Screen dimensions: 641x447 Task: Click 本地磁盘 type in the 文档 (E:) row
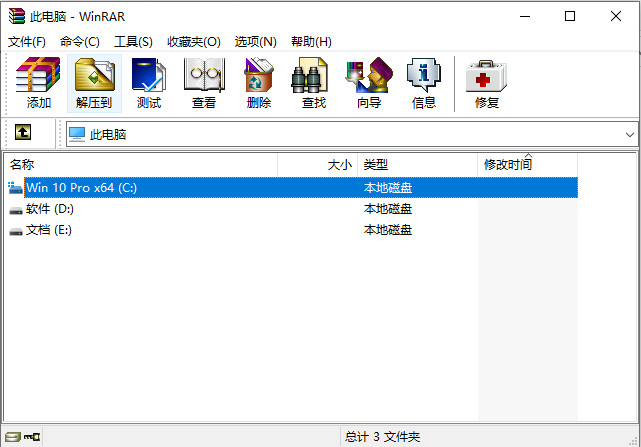click(388, 230)
